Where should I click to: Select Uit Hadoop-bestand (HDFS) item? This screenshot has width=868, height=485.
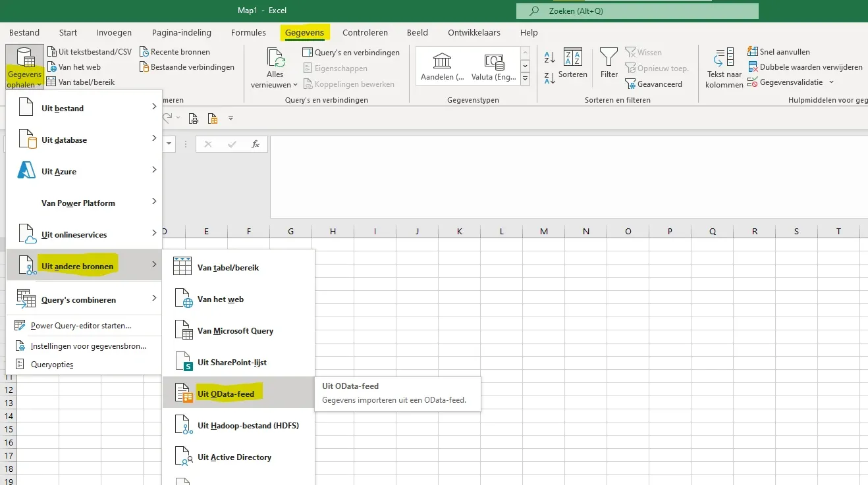[x=238, y=425]
